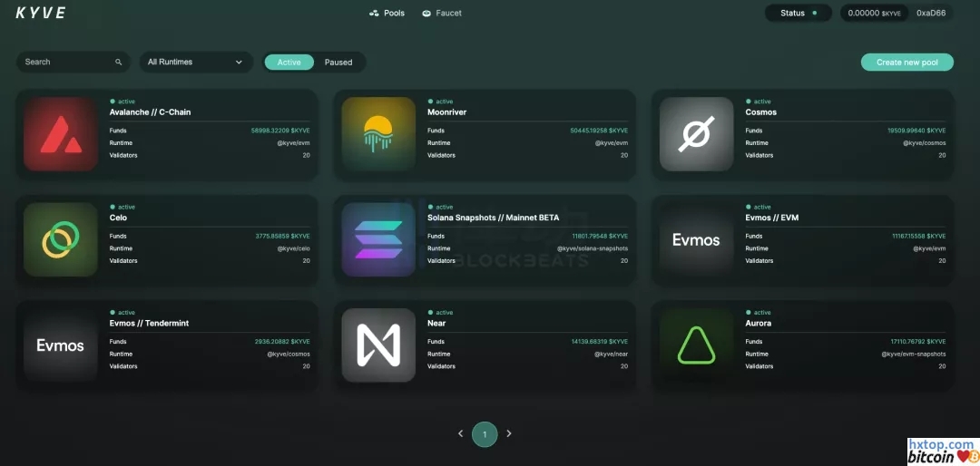Click into the Search input field
This screenshot has width=980, height=466.
click(65, 63)
